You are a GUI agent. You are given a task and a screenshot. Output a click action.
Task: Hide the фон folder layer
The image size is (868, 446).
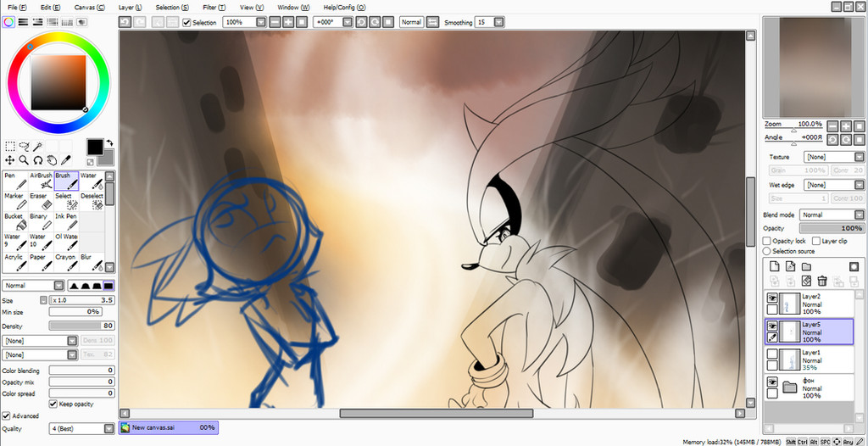click(x=772, y=382)
